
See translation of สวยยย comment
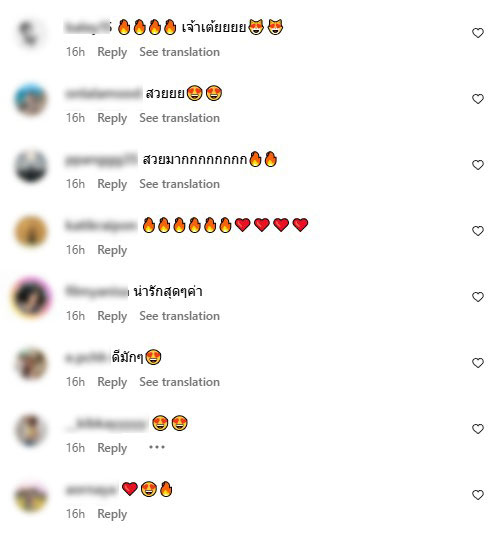[x=179, y=118]
